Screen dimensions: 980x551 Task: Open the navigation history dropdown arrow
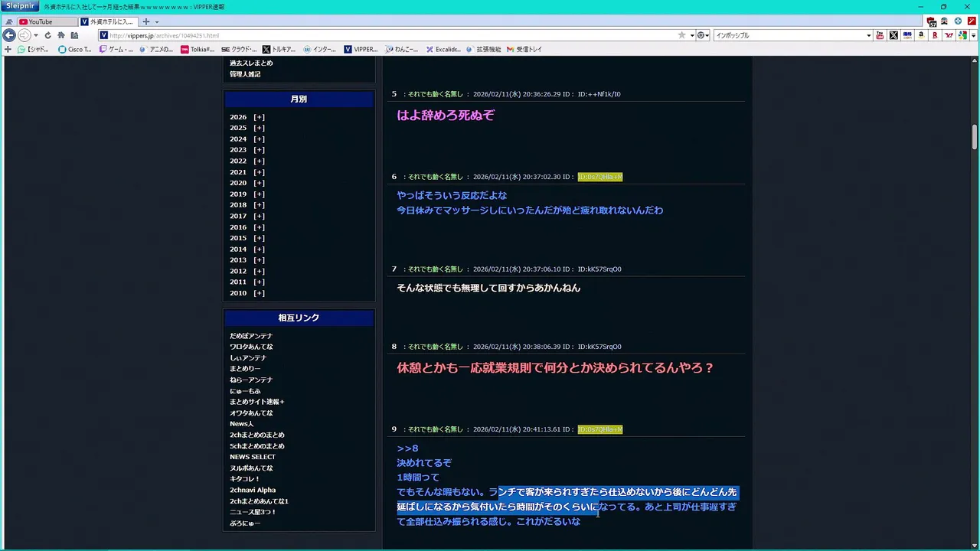[35, 35]
